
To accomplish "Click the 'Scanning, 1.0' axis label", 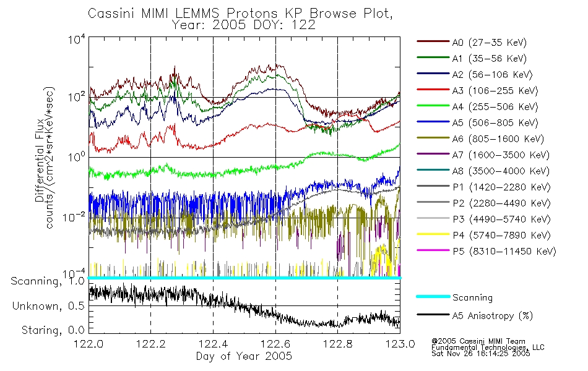I will pos(48,281).
